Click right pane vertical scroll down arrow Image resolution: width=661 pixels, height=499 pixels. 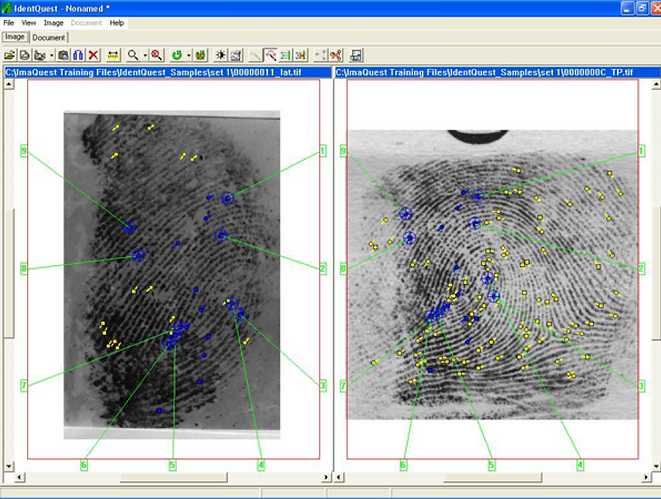(x=656, y=466)
